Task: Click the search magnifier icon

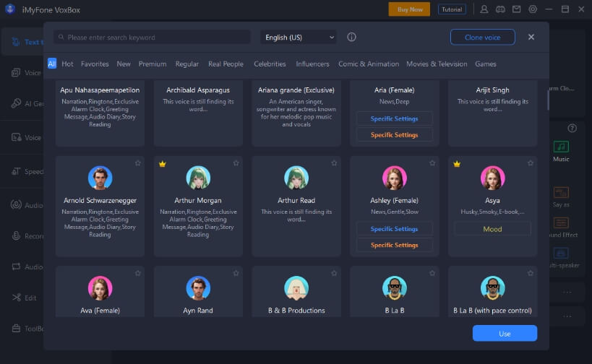Action: [x=61, y=38]
